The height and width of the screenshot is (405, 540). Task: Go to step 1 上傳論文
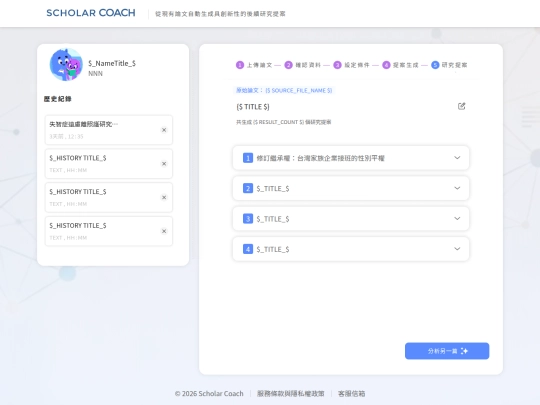click(254, 65)
